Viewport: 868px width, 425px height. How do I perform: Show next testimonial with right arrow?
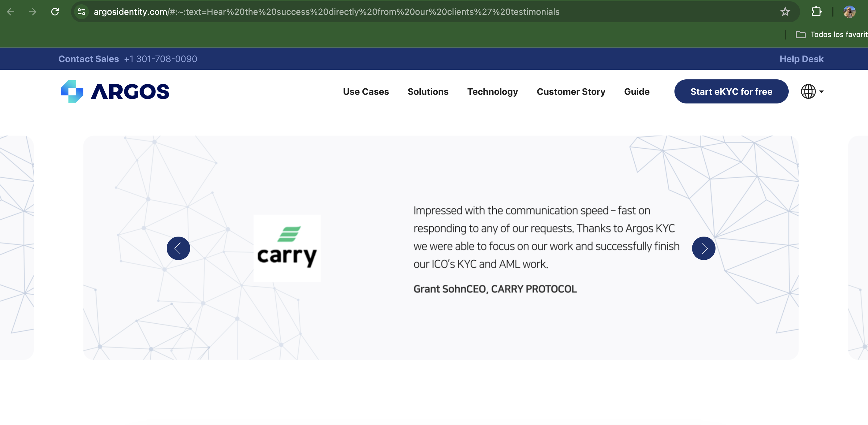coord(703,248)
